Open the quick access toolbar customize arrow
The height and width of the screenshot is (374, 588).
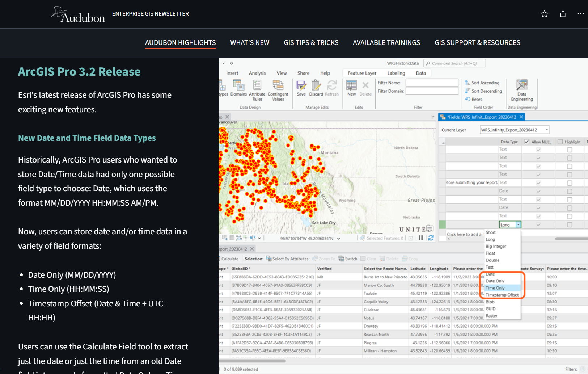click(232, 63)
